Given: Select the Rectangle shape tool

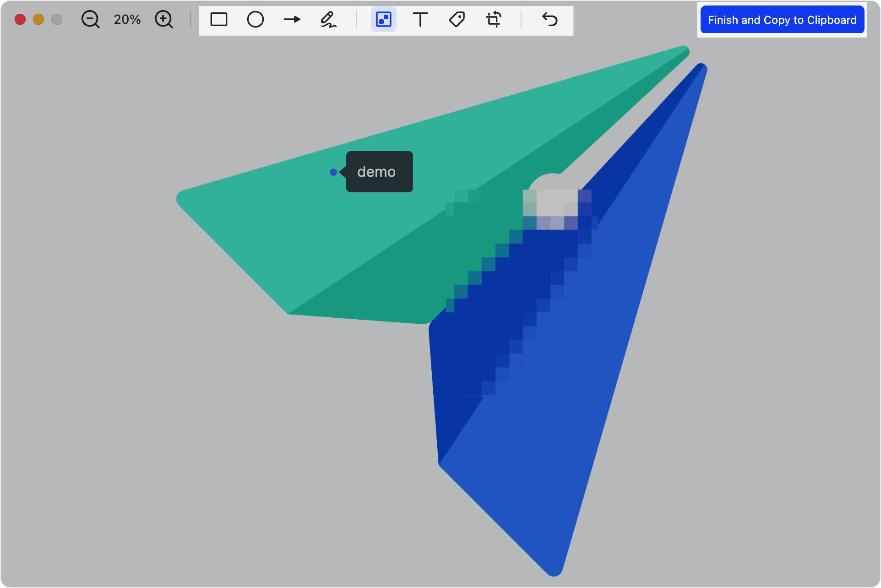Looking at the screenshot, I should click(219, 20).
